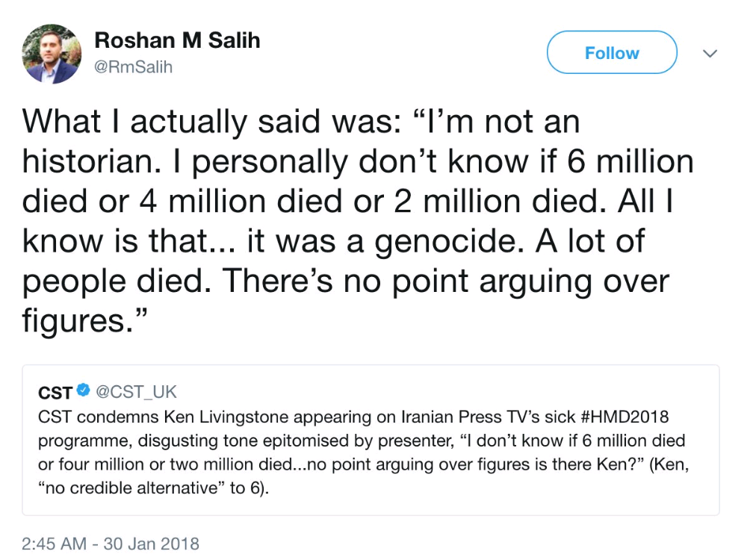750x560 pixels.
Task: Click the blue verified badge beside CST
Action: point(84,391)
